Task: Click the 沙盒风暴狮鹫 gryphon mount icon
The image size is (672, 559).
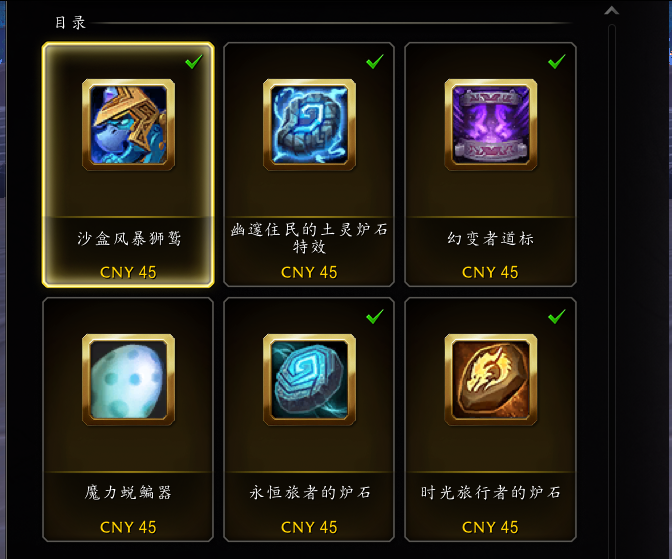Action: pos(128,124)
